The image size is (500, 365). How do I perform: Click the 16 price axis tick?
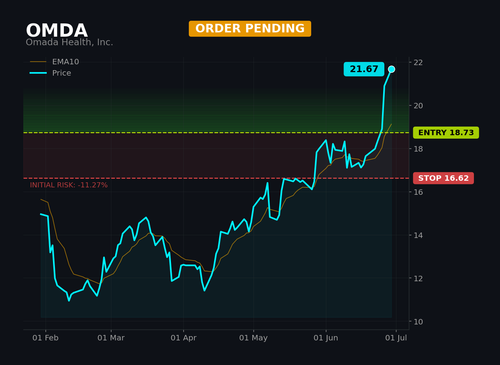(x=418, y=192)
